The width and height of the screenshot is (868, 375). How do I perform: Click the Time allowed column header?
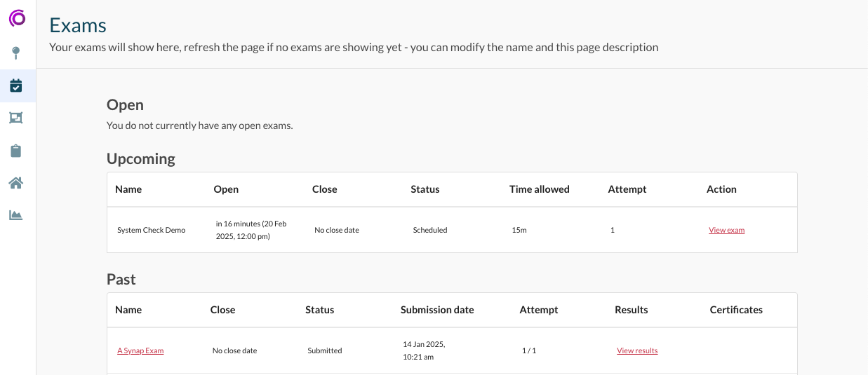pos(539,189)
